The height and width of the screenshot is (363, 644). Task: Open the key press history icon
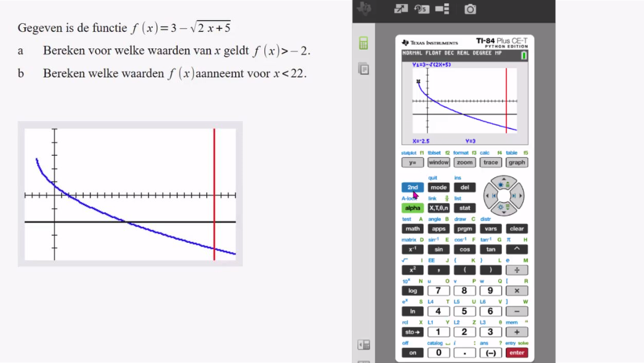tap(422, 9)
